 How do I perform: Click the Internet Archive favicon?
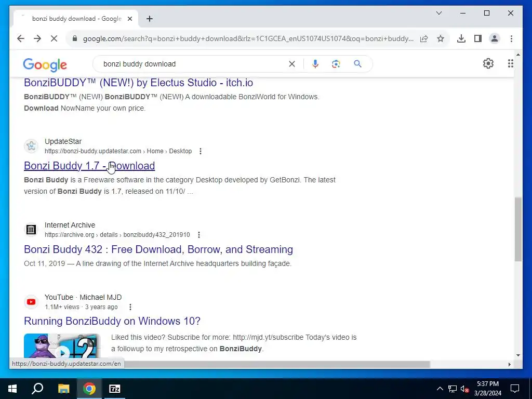[x=31, y=230]
